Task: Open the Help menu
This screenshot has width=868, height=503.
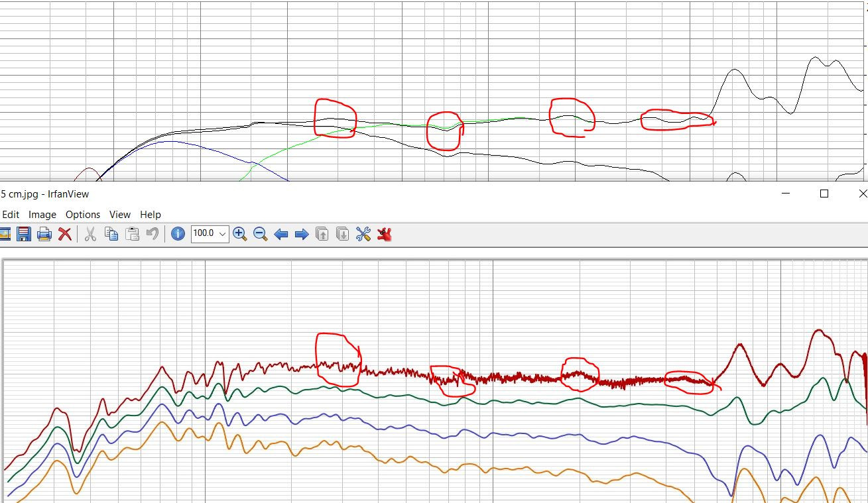Action: 151,215
